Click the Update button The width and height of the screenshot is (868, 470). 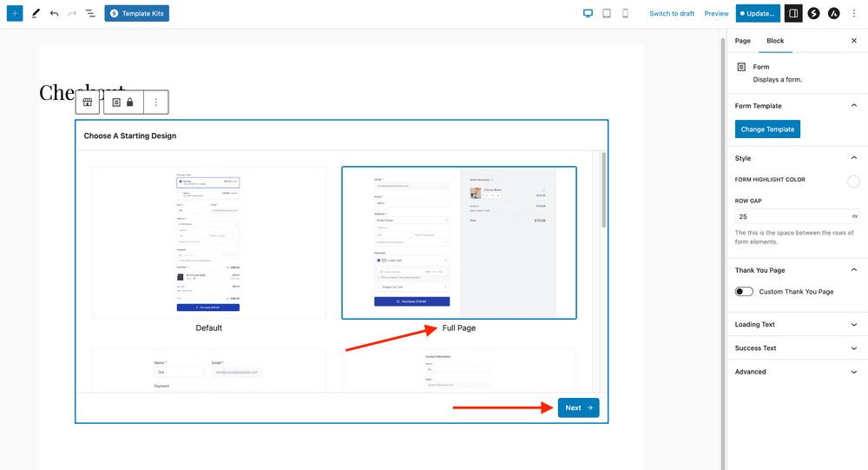tap(758, 13)
